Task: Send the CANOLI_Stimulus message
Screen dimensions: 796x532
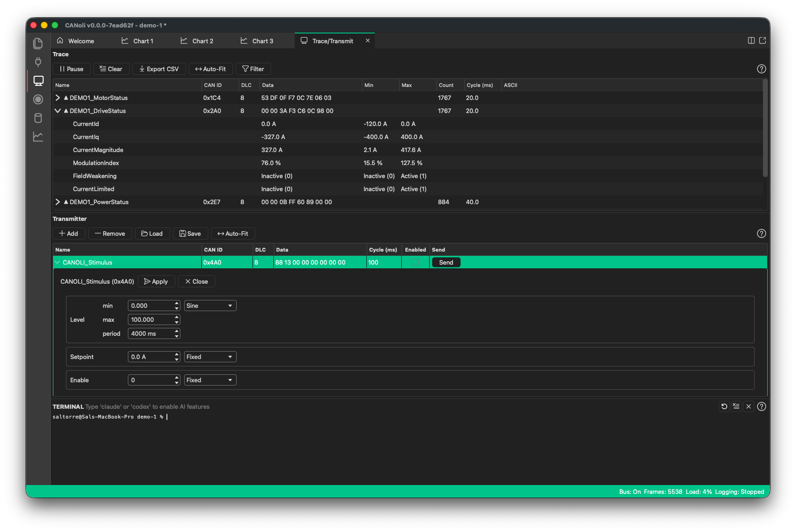Action: click(446, 262)
